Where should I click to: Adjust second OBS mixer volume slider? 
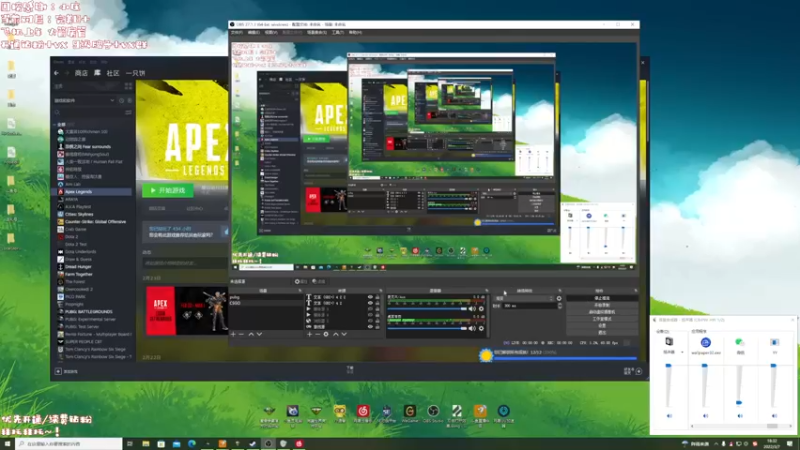pyautogui.click(x=428, y=328)
